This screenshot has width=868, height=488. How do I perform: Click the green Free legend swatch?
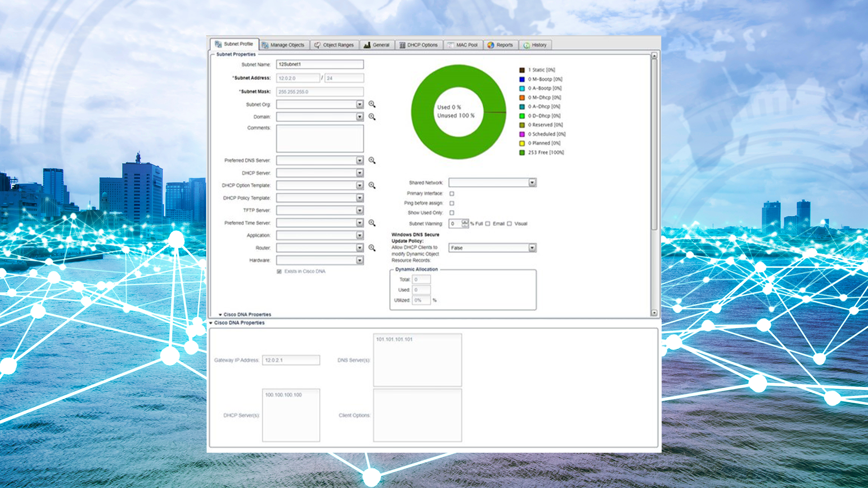[x=522, y=153]
